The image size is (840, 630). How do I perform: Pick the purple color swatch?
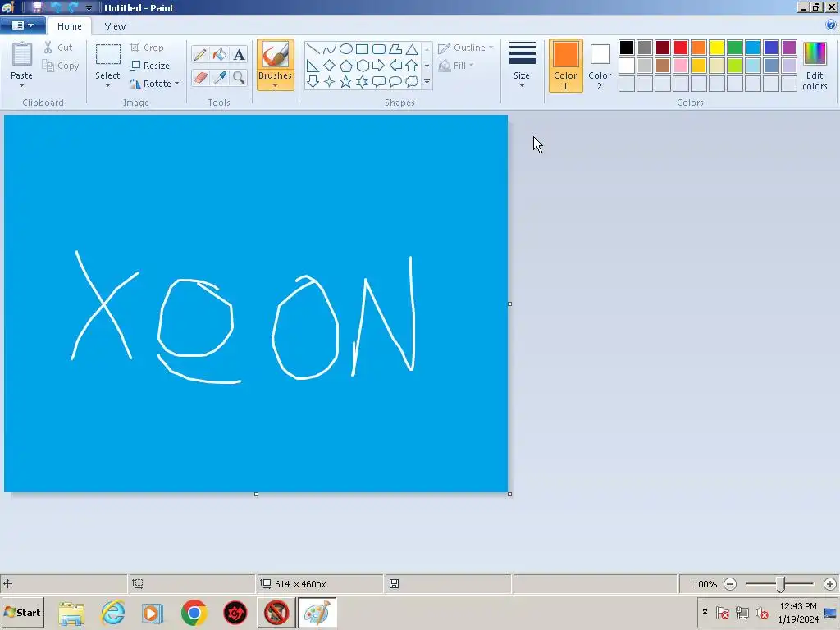789,48
